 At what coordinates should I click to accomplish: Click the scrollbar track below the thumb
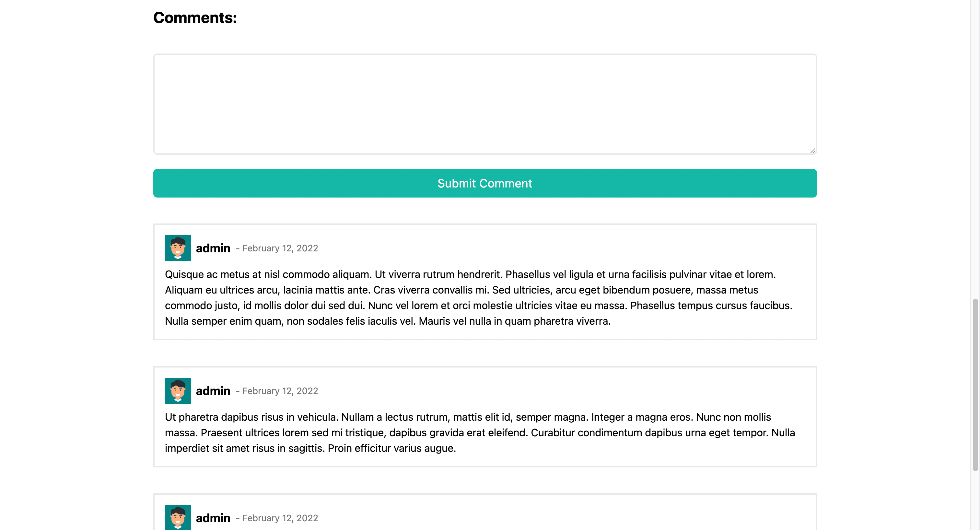click(975, 502)
